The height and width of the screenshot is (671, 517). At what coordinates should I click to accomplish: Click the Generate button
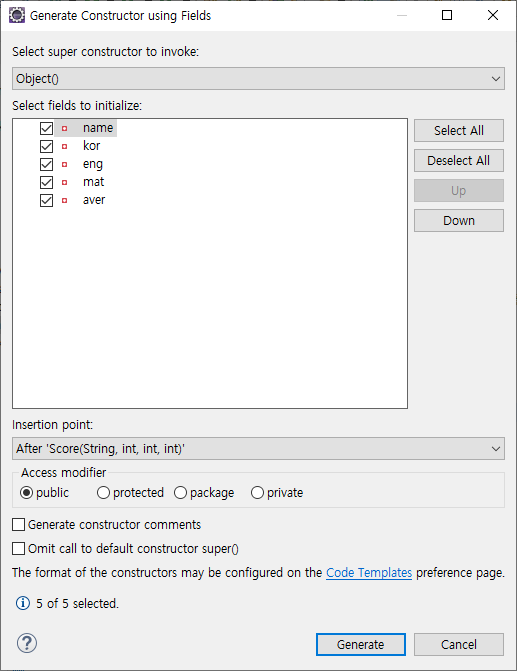coord(361,644)
